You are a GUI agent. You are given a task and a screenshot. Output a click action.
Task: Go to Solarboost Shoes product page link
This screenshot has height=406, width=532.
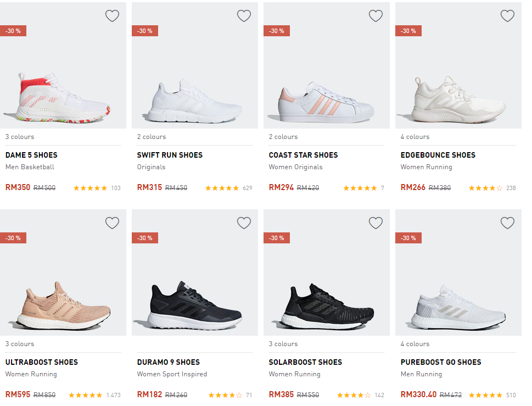point(305,362)
